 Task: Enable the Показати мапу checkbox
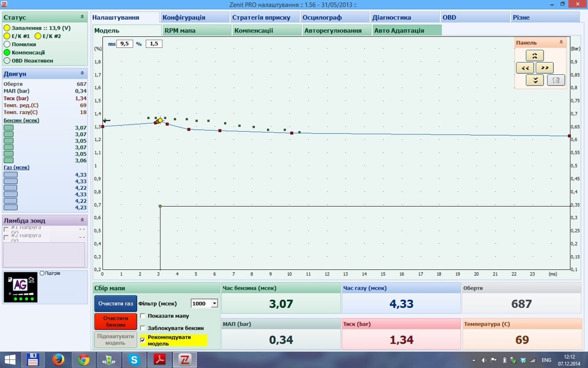[143, 316]
